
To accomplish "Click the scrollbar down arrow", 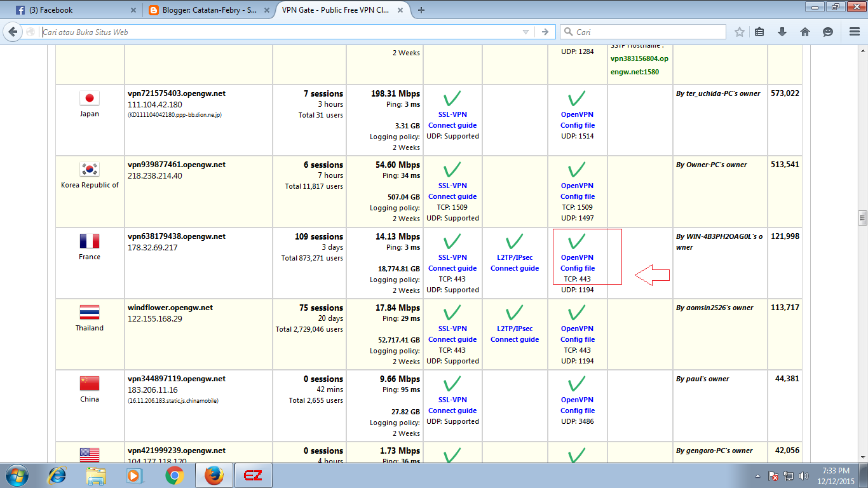I will tap(862, 457).
